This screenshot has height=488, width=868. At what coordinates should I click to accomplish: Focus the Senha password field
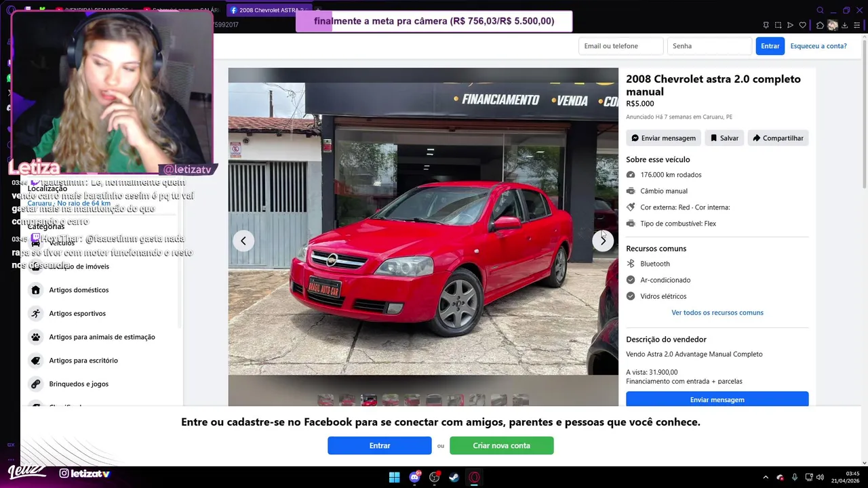coord(709,46)
